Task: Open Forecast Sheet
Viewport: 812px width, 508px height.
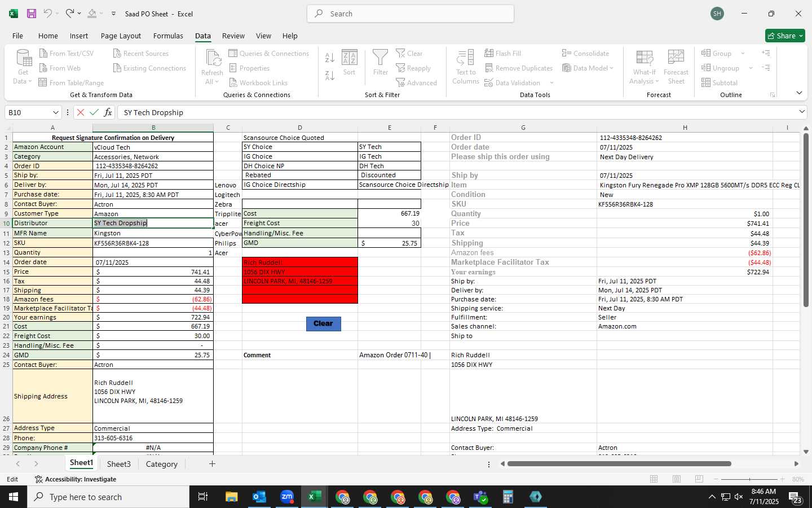Action: (676, 67)
